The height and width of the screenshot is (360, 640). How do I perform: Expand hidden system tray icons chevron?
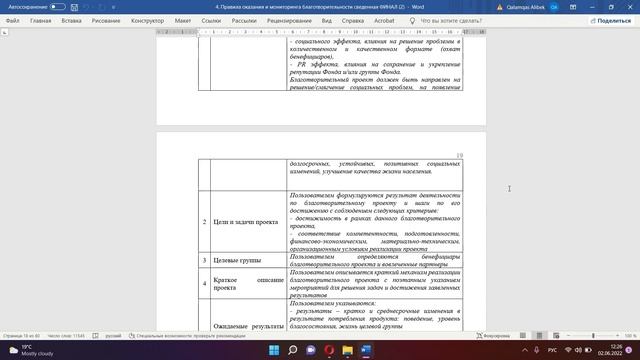[525, 350]
